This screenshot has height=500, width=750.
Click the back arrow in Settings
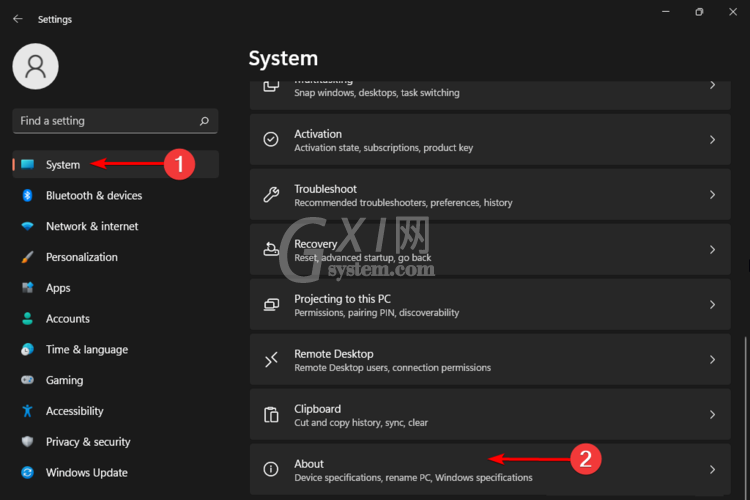pos(18,19)
